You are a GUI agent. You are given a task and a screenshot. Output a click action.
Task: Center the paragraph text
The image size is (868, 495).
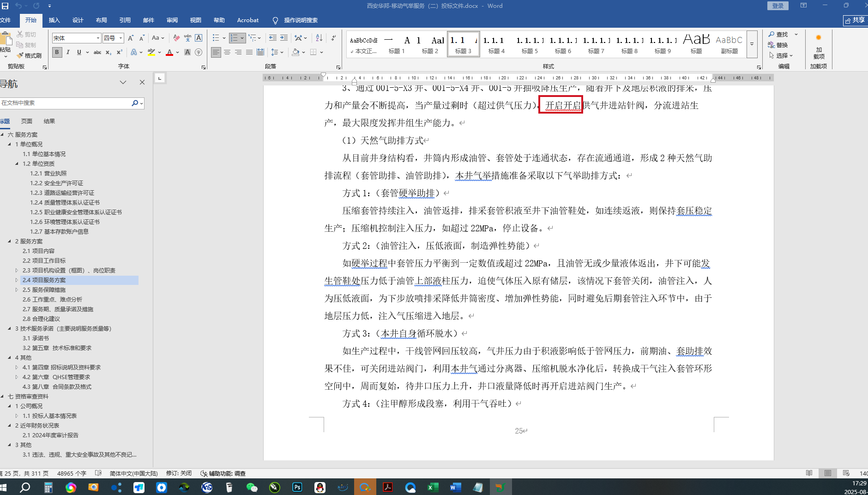[x=227, y=52]
